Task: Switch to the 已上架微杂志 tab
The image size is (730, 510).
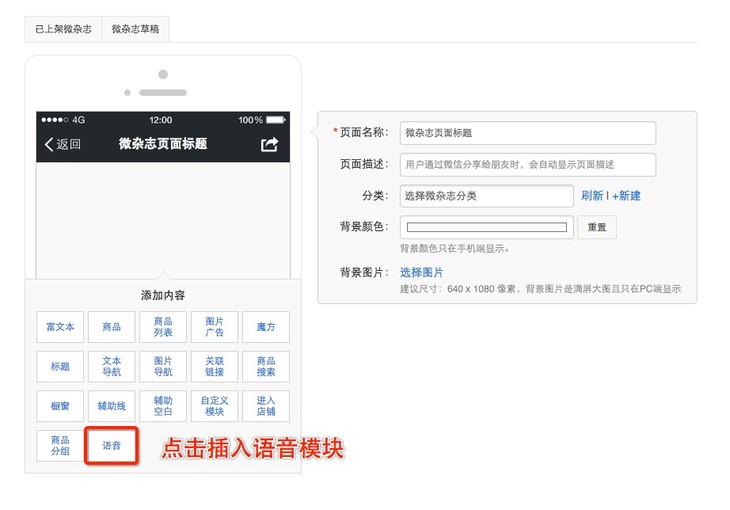Action: (63, 30)
